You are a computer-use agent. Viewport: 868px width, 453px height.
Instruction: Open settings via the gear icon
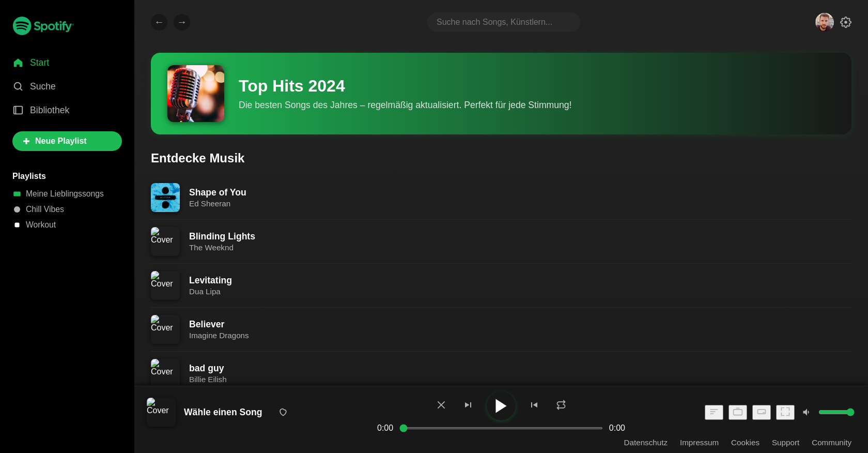click(846, 22)
